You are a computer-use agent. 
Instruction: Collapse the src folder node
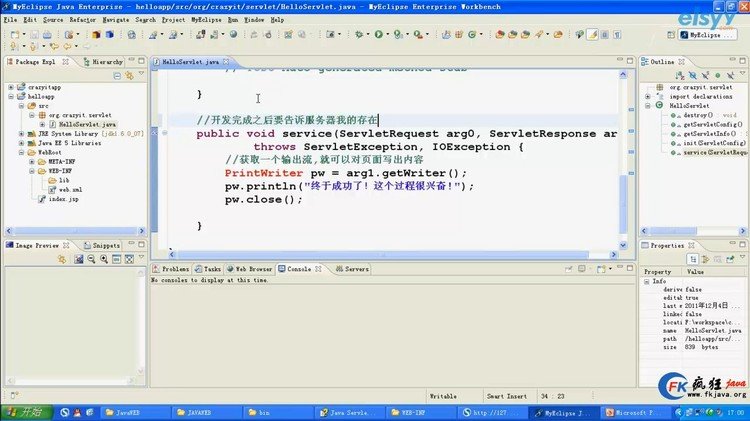pos(21,106)
